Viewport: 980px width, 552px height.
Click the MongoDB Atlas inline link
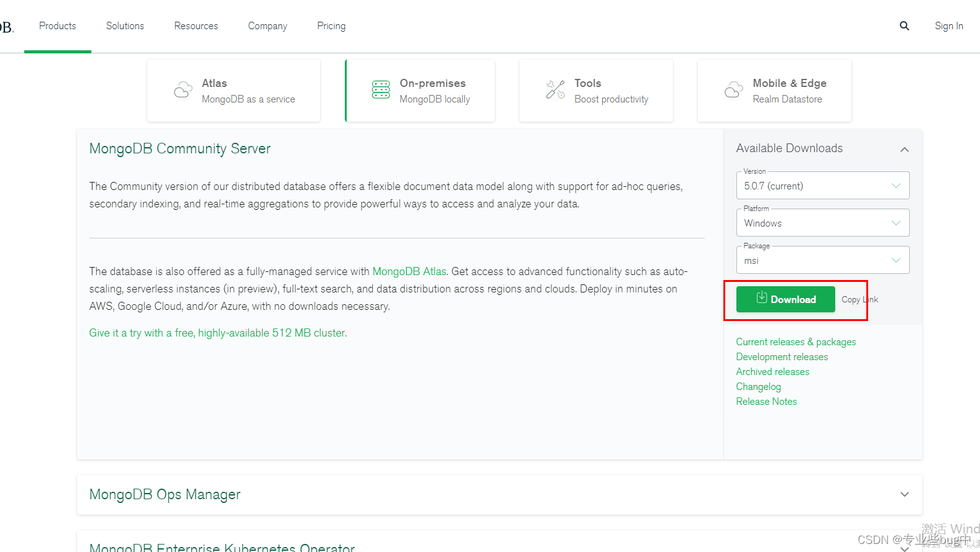409,271
